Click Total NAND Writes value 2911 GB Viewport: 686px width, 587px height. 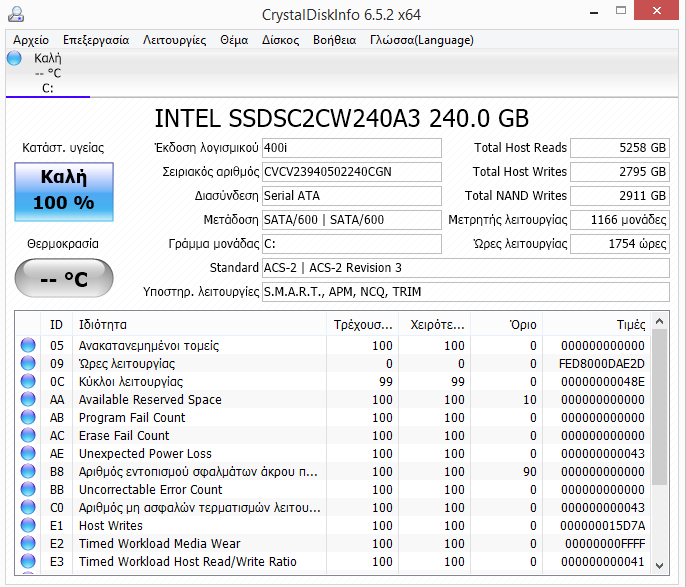click(620, 196)
